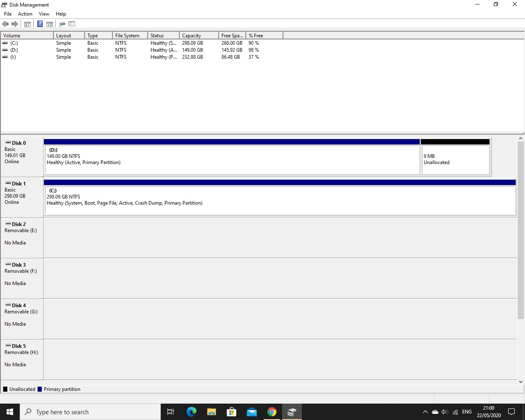Screen dimensions: 525x420
Task: Click the volume icon beside (D:) in list
Action: click(5, 50)
